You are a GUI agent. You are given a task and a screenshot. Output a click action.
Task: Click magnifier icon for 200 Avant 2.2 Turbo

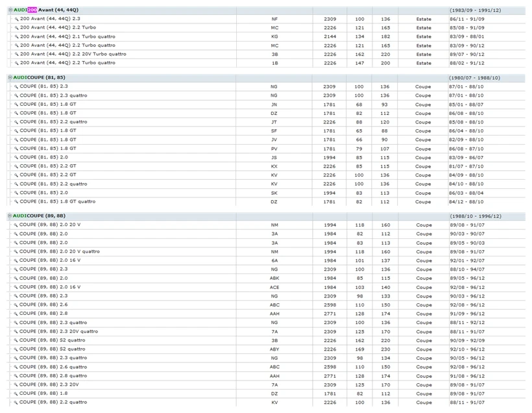click(16, 28)
